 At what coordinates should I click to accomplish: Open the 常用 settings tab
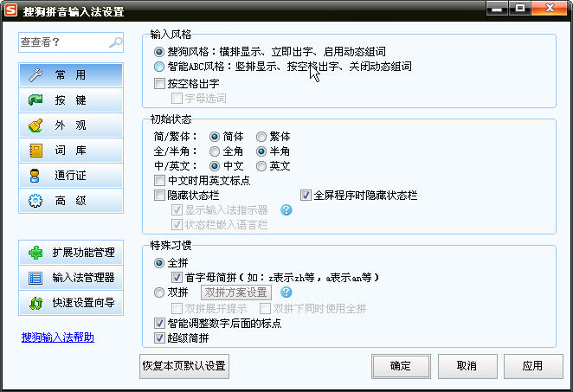71,75
